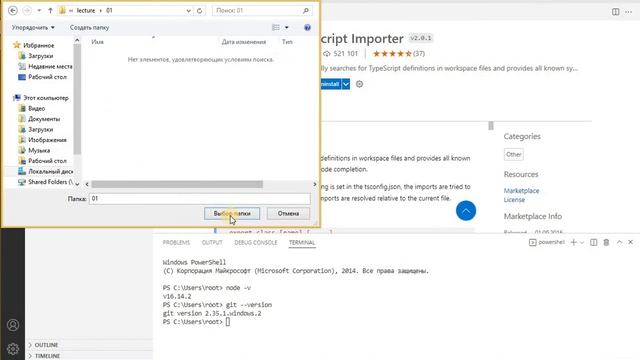Open the Marketplace resource link
The image size is (640, 360).
point(521,191)
